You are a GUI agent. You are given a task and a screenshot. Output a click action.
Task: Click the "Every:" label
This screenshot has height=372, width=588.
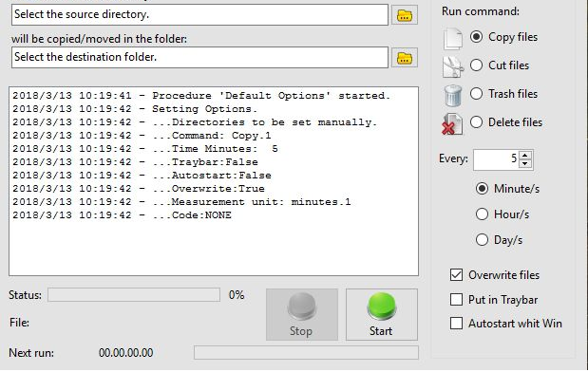(x=453, y=158)
